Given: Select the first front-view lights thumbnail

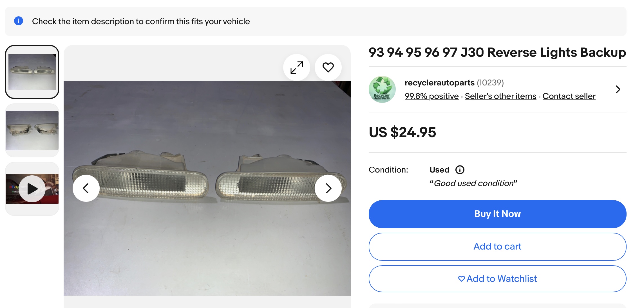Looking at the screenshot, I should coord(32,72).
